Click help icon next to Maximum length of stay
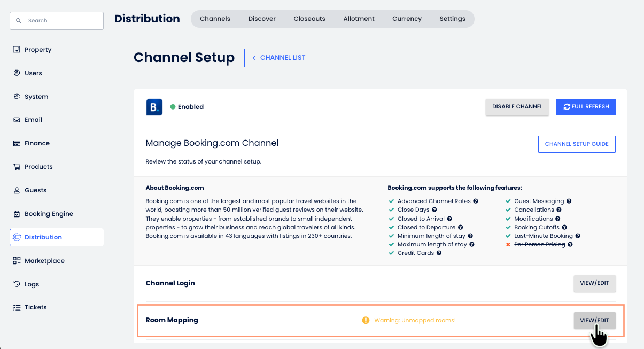644x349 pixels. point(472,244)
